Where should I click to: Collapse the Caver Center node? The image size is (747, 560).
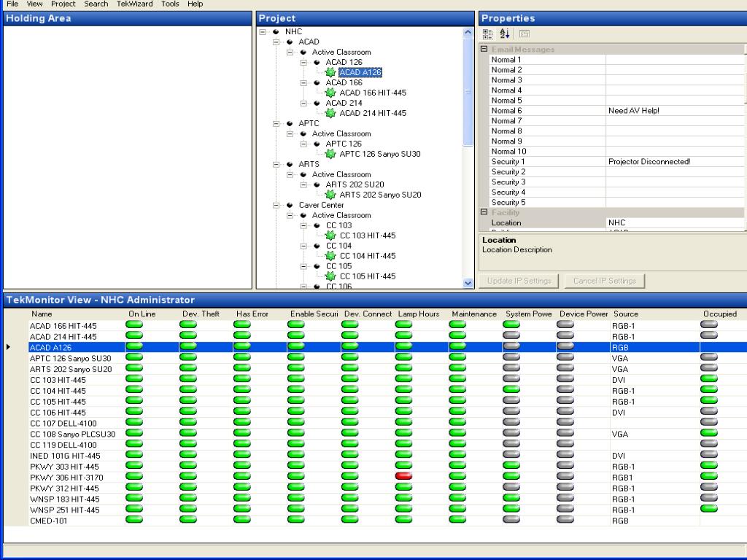click(x=276, y=205)
